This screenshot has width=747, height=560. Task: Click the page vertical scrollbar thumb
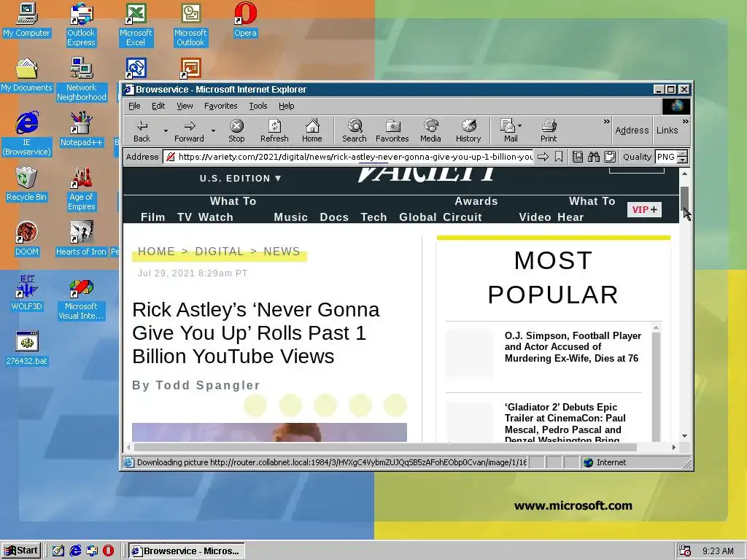point(684,200)
